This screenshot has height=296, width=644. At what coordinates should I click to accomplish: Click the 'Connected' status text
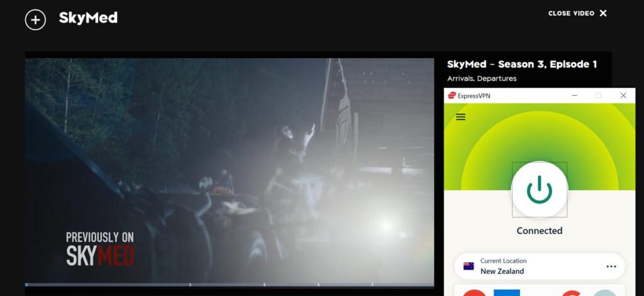(539, 231)
